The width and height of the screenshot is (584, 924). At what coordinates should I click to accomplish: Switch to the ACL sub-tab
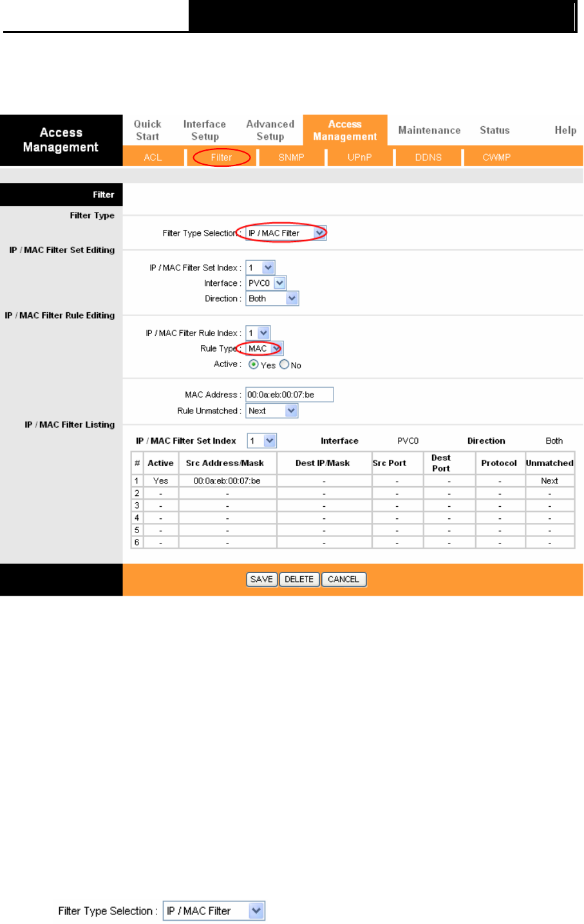click(153, 157)
